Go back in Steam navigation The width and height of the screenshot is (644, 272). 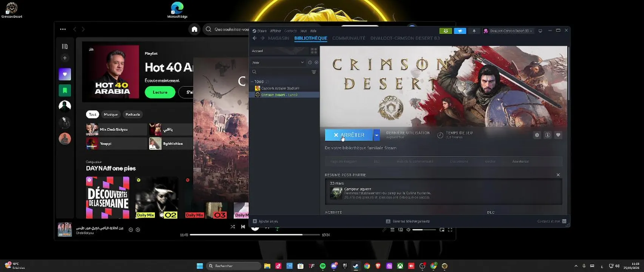[254, 38]
